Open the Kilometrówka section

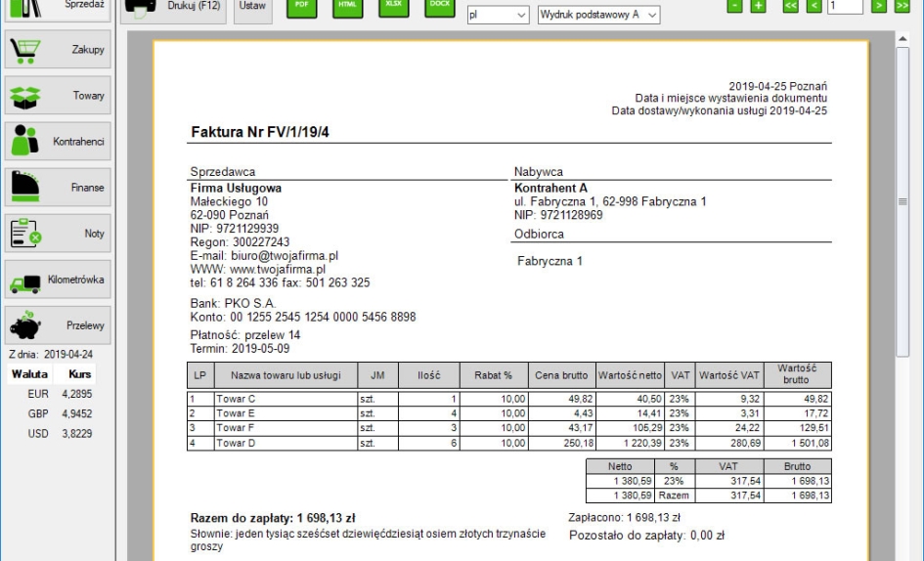(x=58, y=280)
